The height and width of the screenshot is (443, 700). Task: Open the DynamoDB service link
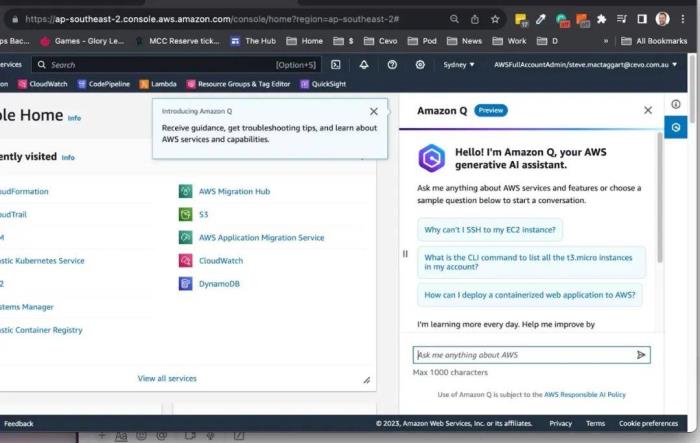219,284
